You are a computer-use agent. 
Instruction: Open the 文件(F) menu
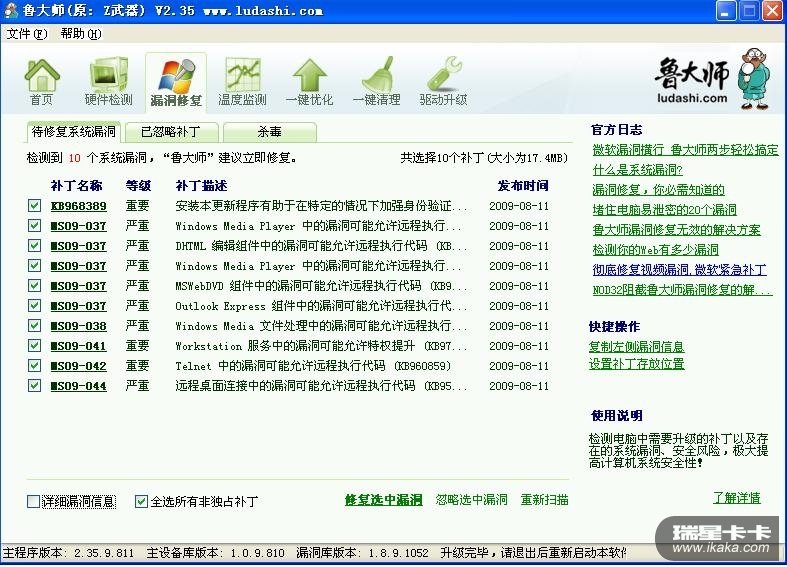(27, 34)
